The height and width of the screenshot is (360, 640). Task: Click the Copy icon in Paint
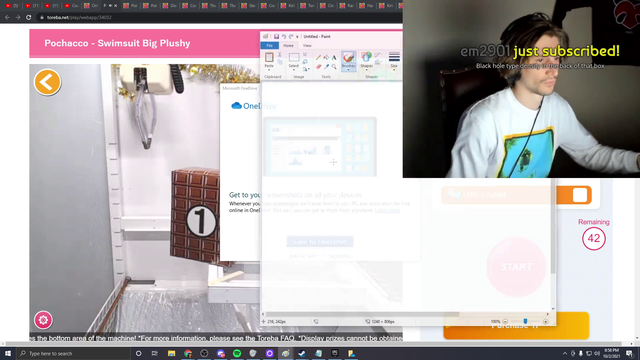click(280, 62)
